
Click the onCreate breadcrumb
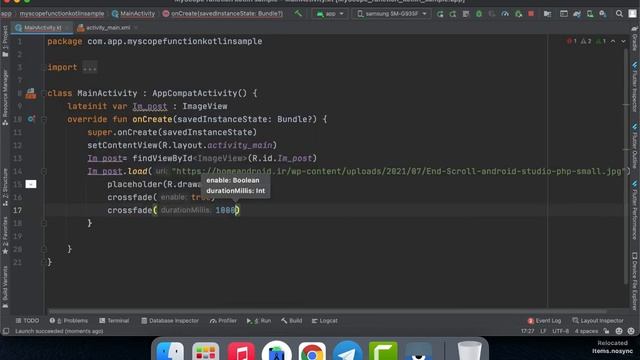[x=222, y=13]
